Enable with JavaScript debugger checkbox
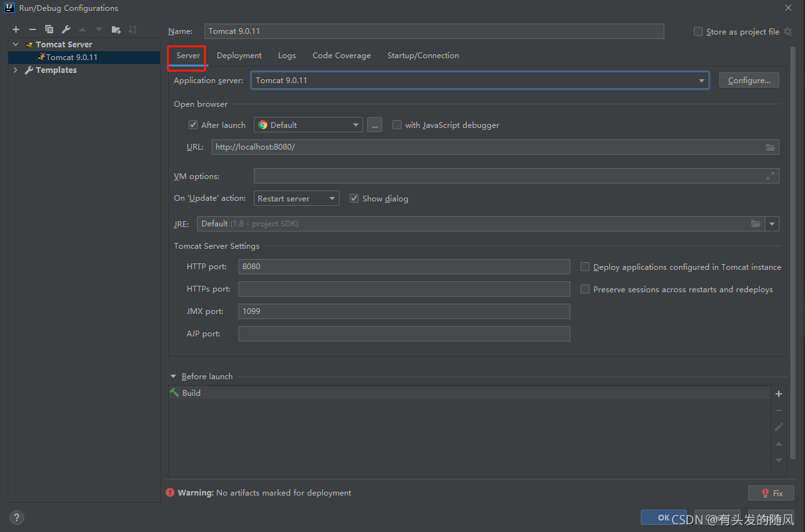 [397, 125]
